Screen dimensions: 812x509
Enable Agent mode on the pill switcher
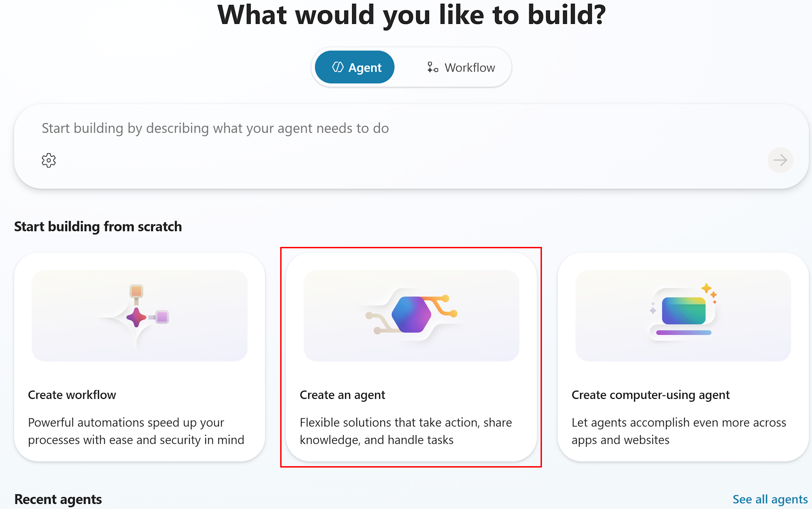point(354,67)
